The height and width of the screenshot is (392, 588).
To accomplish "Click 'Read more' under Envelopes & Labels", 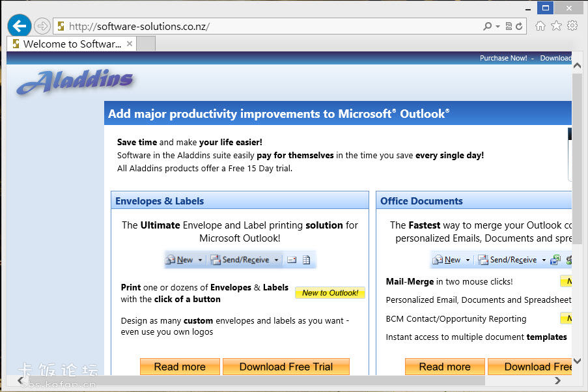I will (x=180, y=367).
